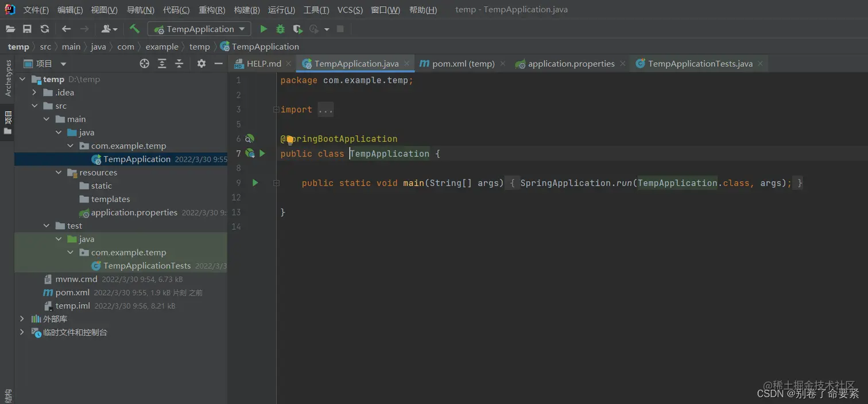Open the 项目 view mode dropdown
Screen dimensions: 868x404
63,64
